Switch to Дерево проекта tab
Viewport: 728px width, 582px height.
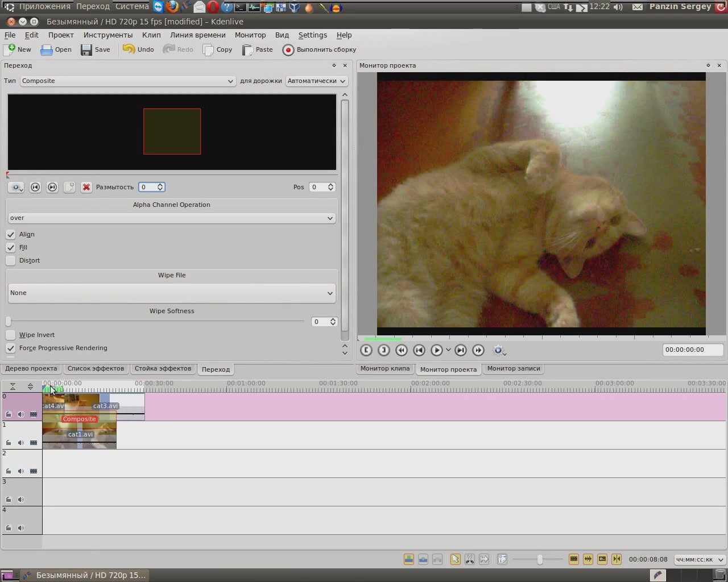[31, 368]
